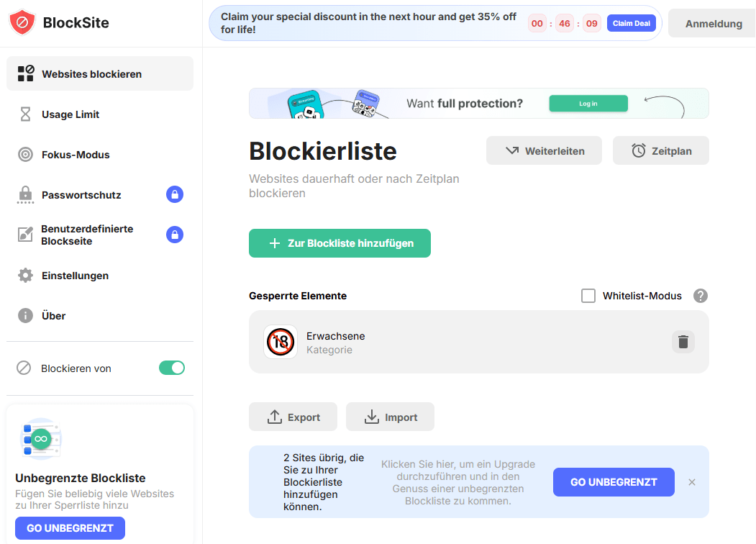Open the Zeitplan schedule

[x=660, y=151]
